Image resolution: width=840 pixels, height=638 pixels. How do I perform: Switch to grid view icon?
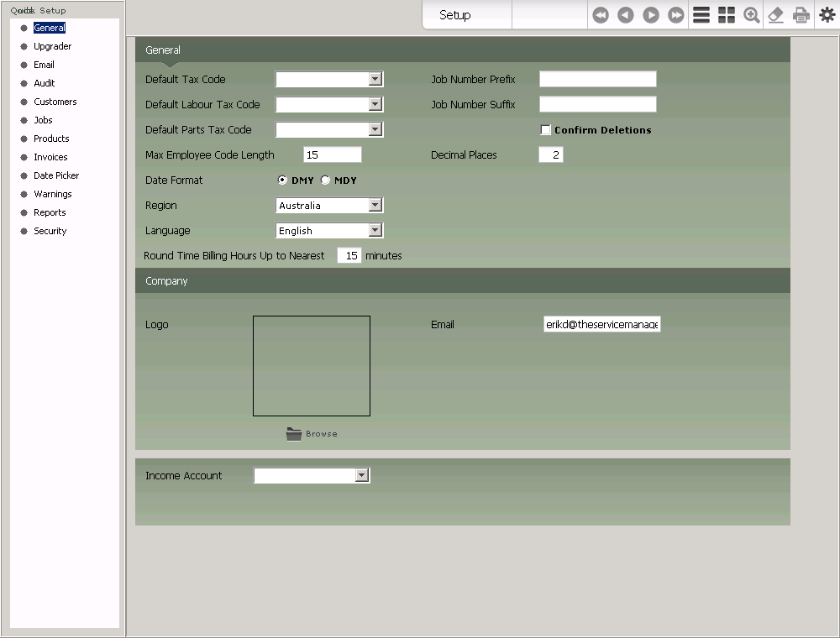(x=727, y=15)
